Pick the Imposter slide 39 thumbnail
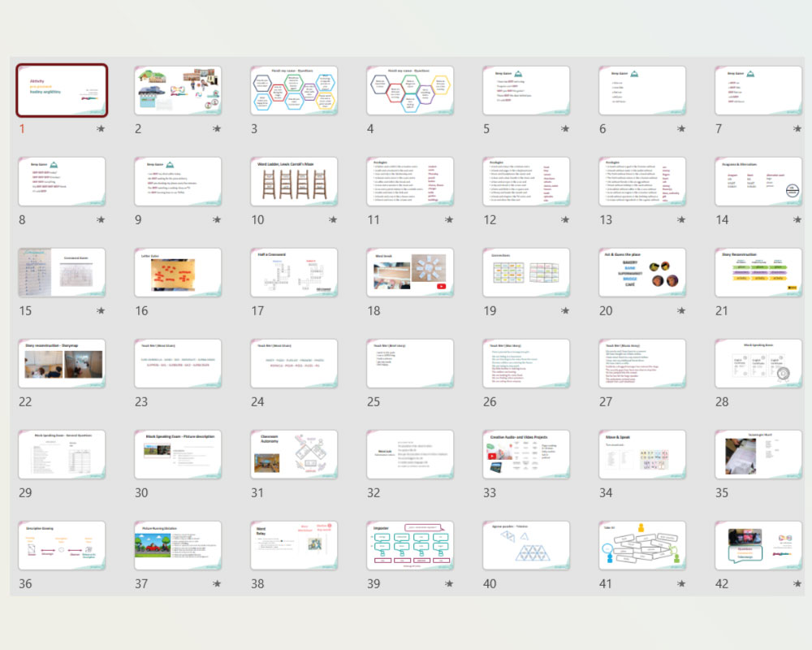812x650 pixels. [410, 545]
